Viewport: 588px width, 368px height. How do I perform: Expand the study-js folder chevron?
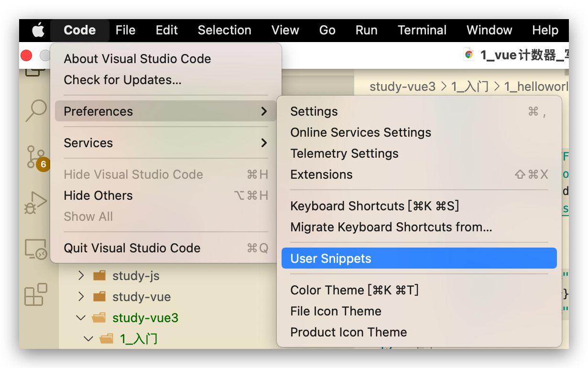point(81,276)
